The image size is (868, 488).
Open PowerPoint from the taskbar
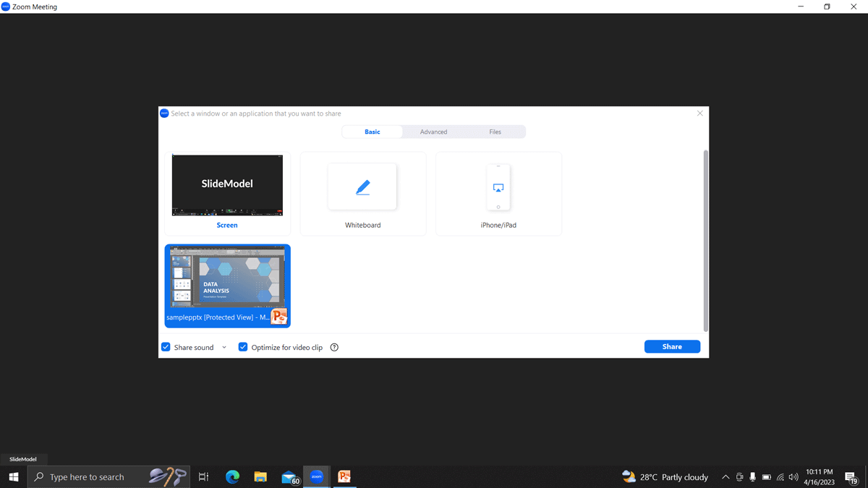[344, 477]
